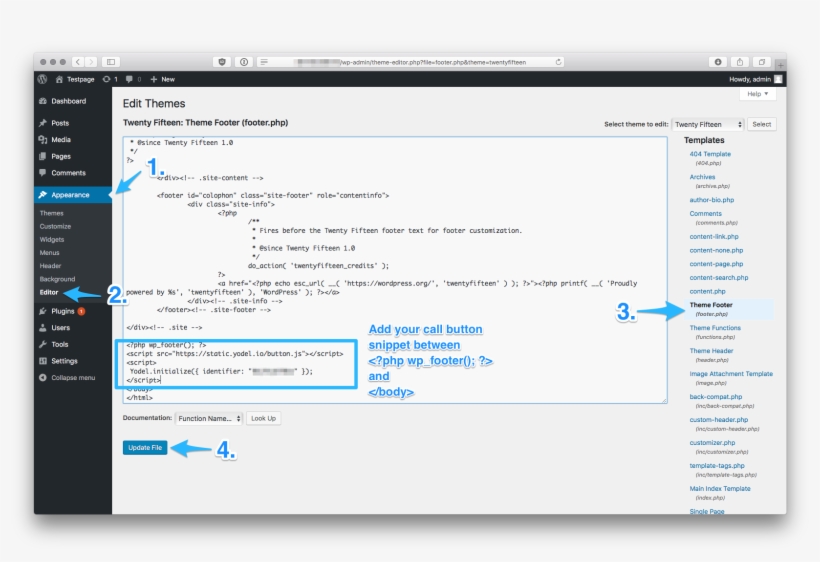This screenshot has width=820, height=562.
Task: Click the Look Up button
Action: pyautogui.click(x=263, y=418)
